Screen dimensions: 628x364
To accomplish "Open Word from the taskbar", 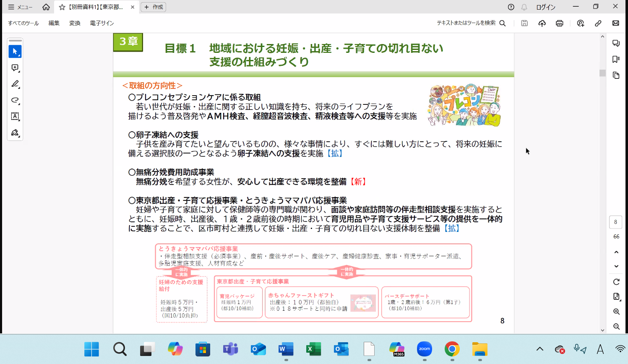I will tap(286, 349).
